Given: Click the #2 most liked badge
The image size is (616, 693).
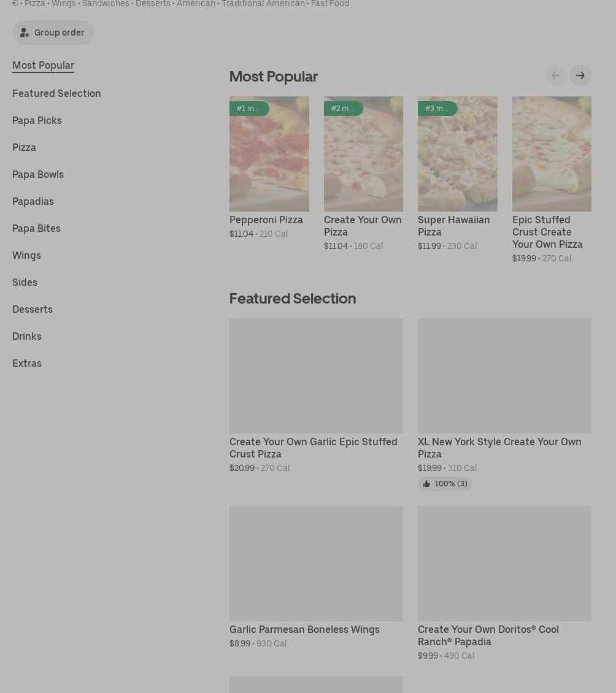Looking at the screenshot, I should 343,109.
